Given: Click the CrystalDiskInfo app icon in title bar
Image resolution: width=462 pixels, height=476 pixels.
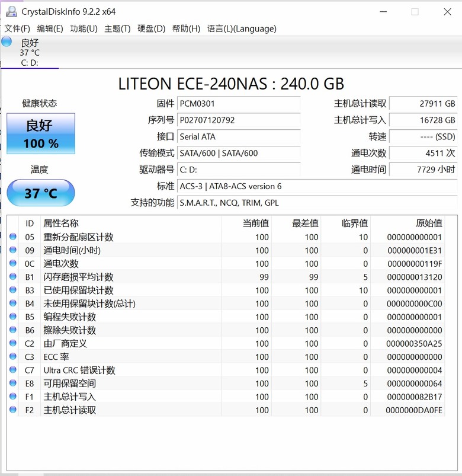Looking at the screenshot, I should pyautogui.click(x=12, y=11).
